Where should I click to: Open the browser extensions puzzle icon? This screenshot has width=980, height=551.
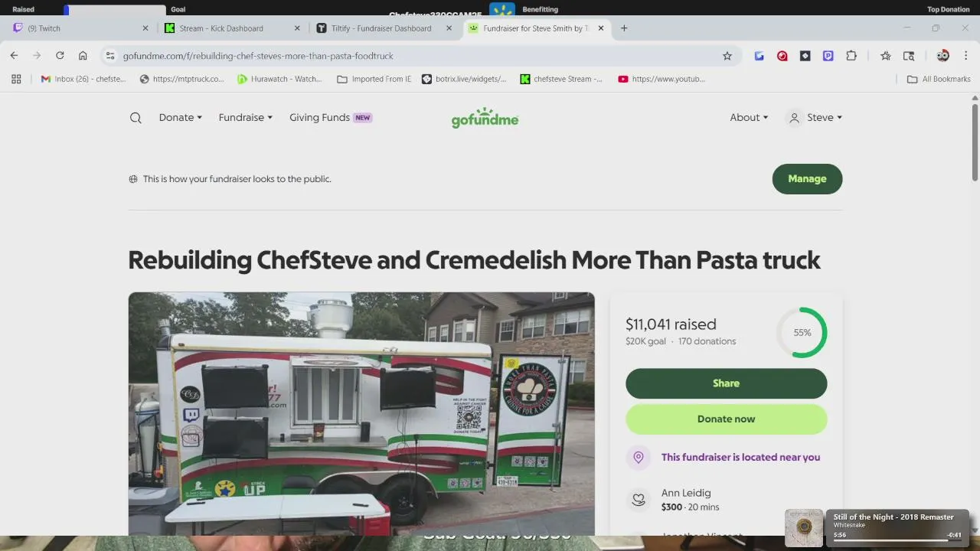pos(851,56)
